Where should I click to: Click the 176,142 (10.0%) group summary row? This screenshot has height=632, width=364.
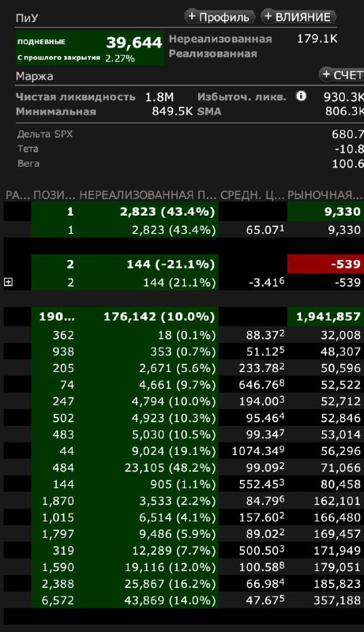pyautogui.click(x=184, y=317)
